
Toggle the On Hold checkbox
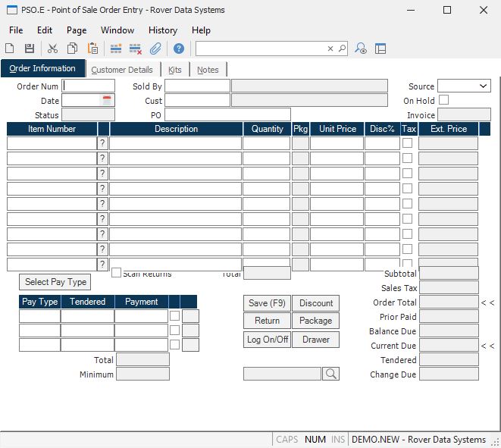pos(443,100)
